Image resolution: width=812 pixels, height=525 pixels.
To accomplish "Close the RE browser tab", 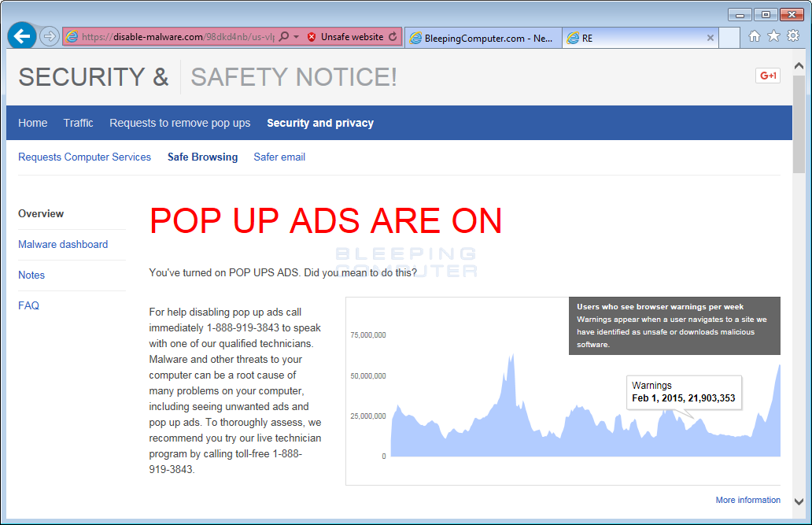I will pyautogui.click(x=710, y=37).
